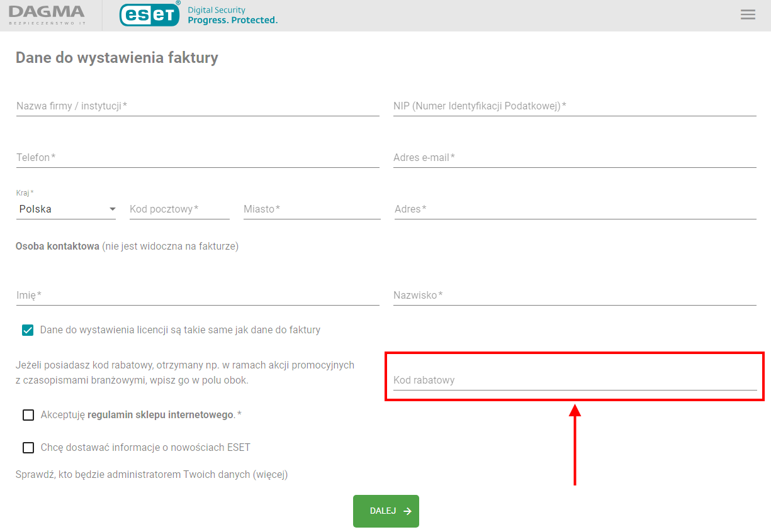Click the arrow icon on DALEJ button

tap(408, 511)
